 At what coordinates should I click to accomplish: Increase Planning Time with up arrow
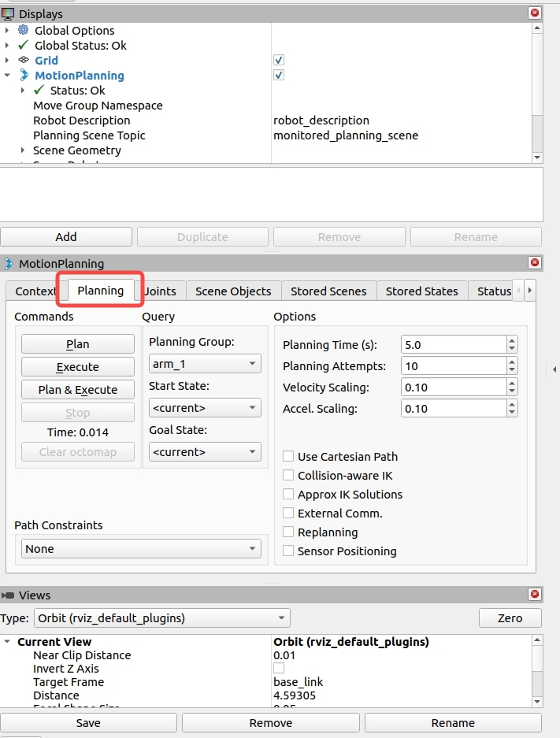(512, 340)
